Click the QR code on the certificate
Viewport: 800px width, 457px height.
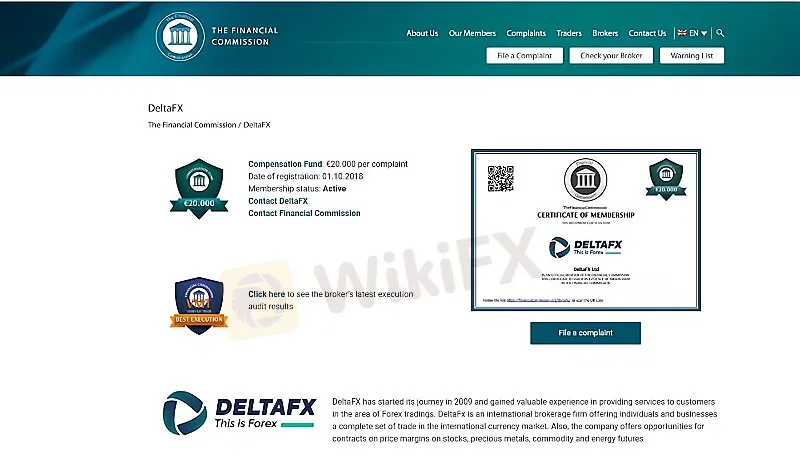(x=501, y=179)
